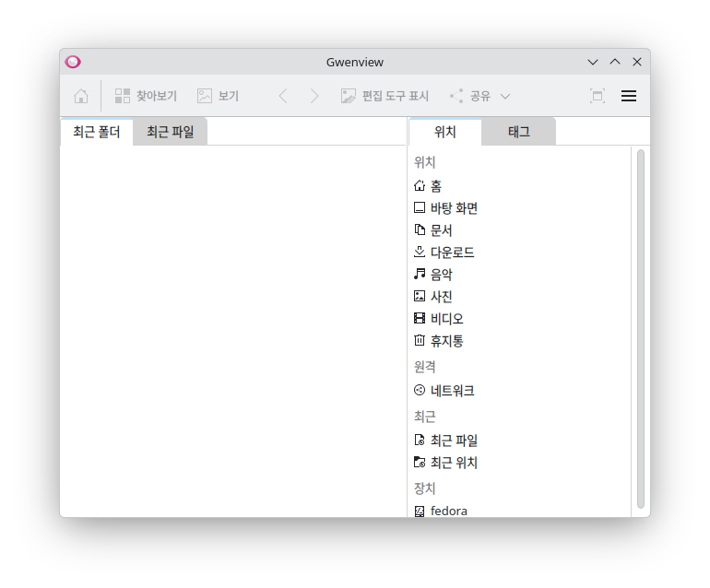
Task: Open 네트워크 network place
Action: 520,391
